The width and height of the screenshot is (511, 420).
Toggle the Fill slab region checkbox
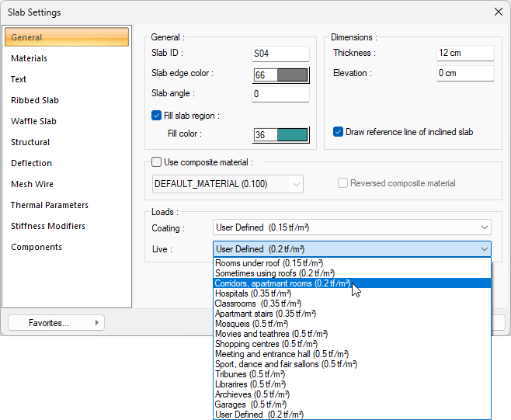[x=156, y=116]
